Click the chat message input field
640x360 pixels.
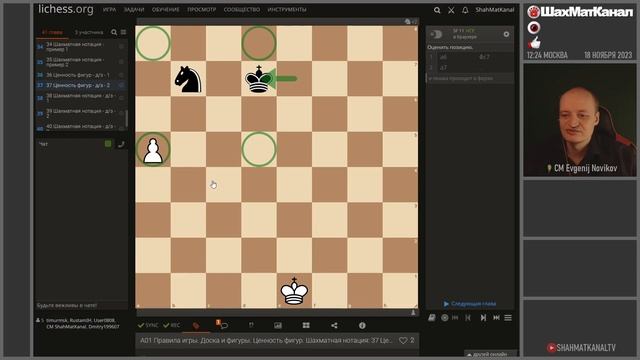pos(81,305)
